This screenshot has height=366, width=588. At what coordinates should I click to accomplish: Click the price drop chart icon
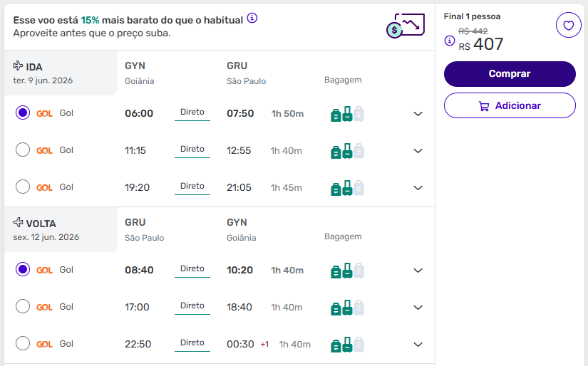pos(406,26)
